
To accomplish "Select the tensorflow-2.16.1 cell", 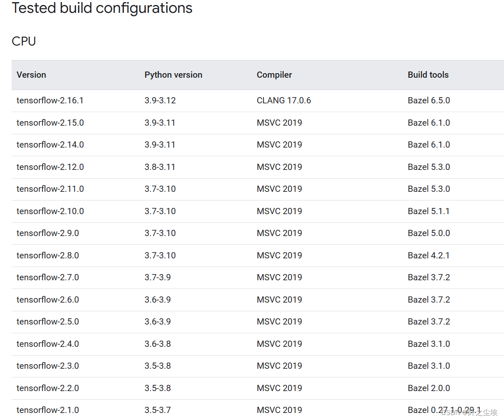I will 50,100.
